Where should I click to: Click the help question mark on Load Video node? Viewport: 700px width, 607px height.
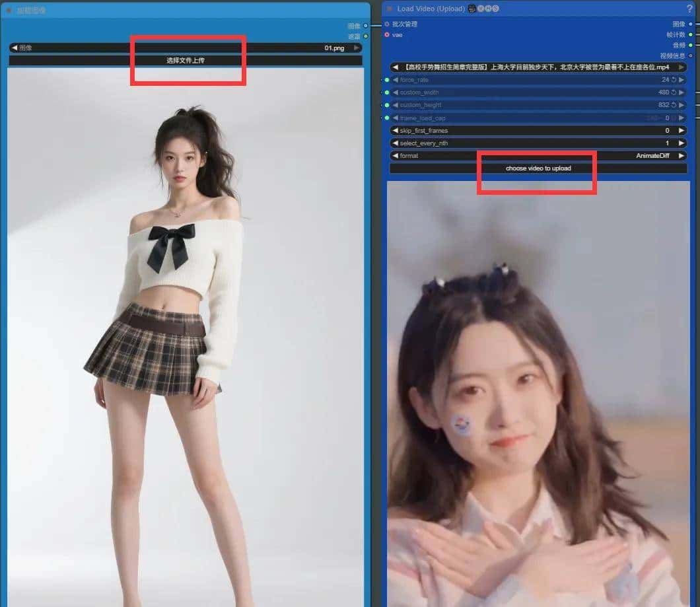[x=689, y=9]
